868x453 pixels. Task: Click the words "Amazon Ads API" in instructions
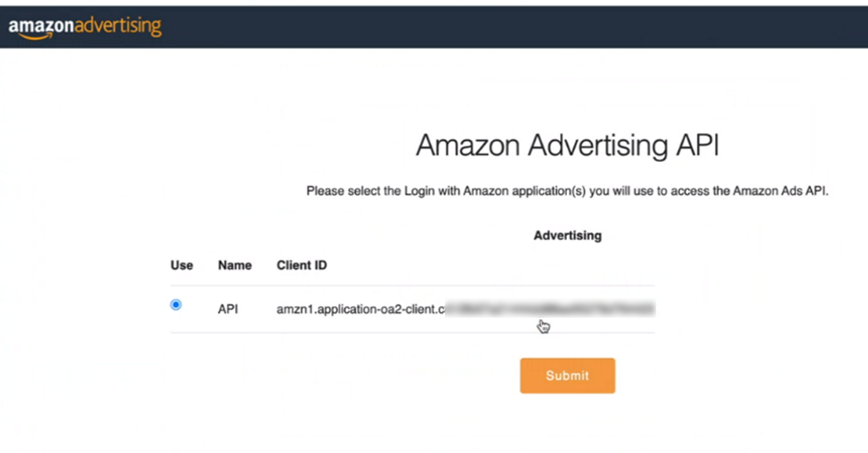pos(783,191)
